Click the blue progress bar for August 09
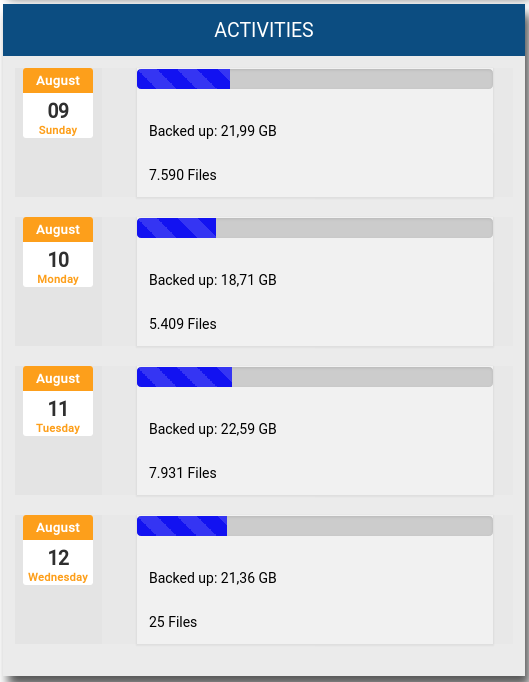 tap(184, 79)
